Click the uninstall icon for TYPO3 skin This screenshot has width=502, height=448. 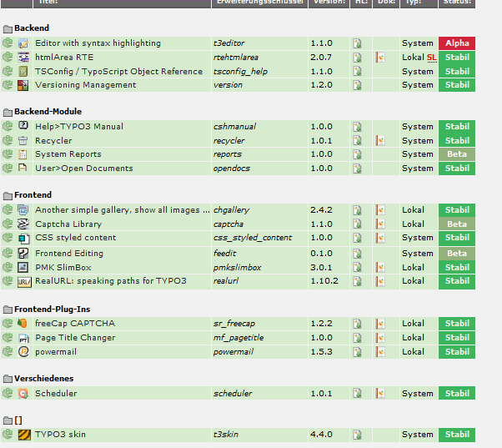point(8,434)
